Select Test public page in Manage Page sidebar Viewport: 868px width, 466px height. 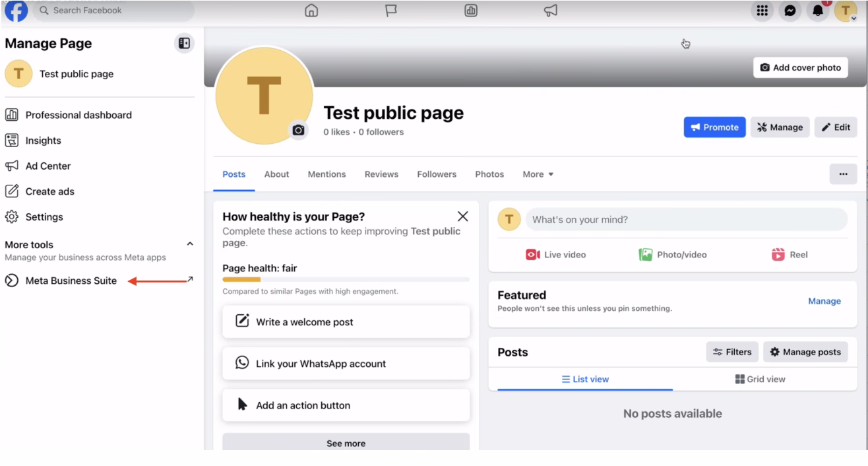[x=77, y=74]
